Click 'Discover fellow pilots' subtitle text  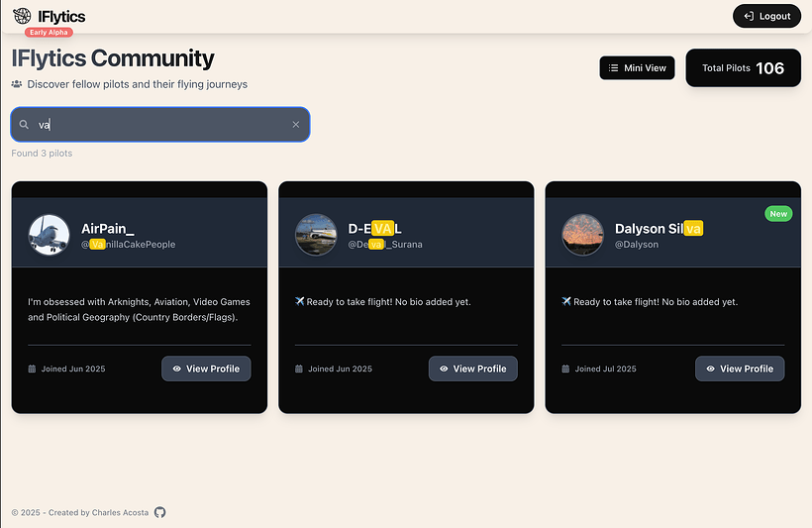pyautogui.click(x=138, y=84)
